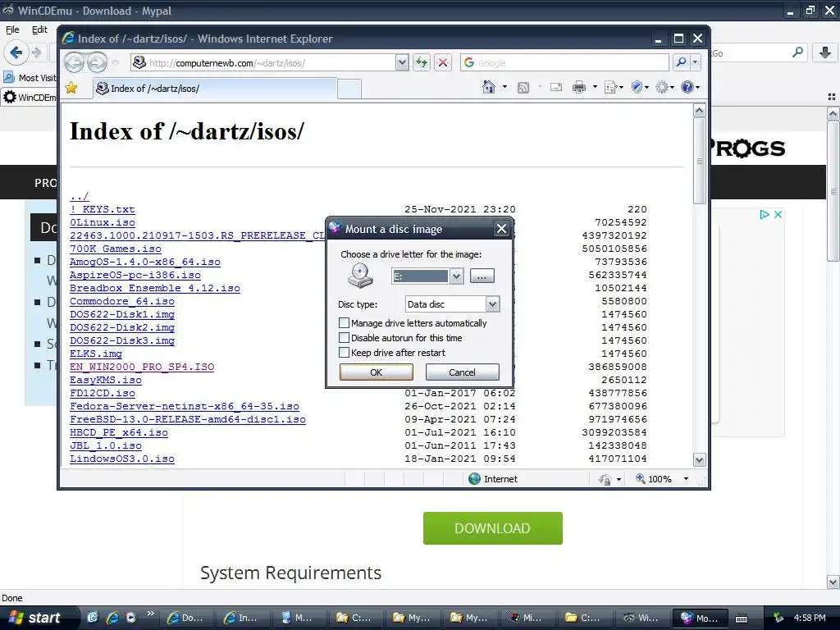Close the Mount a disc image dialog
This screenshot has height=630, width=840.
click(501, 229)
